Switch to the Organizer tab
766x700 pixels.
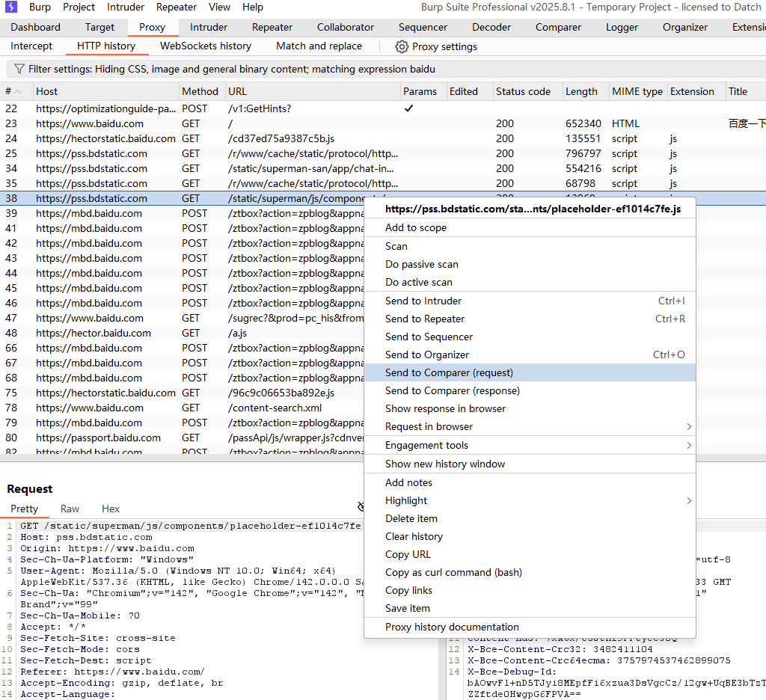coord(685,28)
